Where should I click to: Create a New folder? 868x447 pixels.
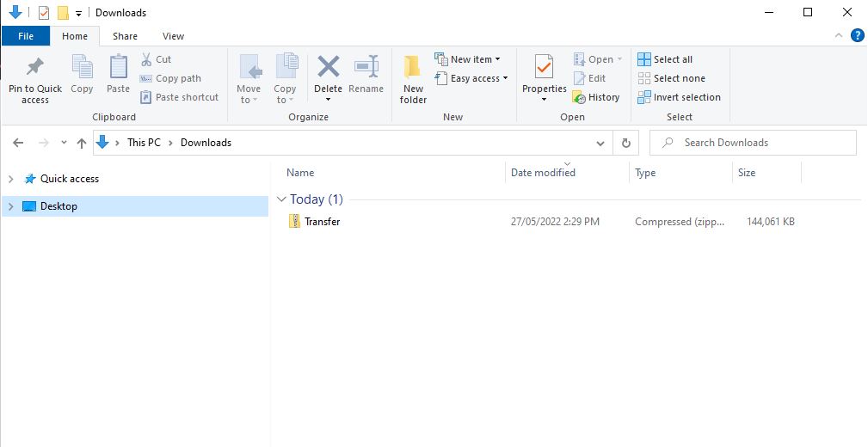click(413, 80)
